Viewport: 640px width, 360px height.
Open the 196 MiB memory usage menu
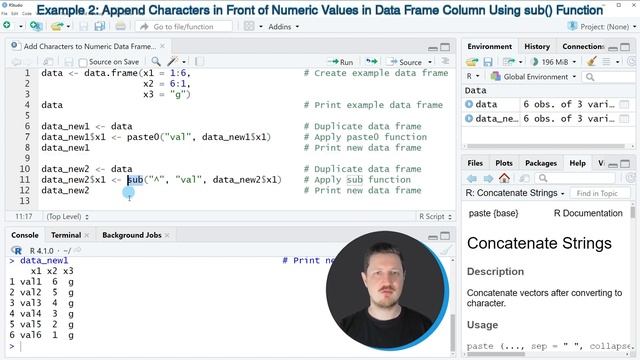[x=554, y=62]
